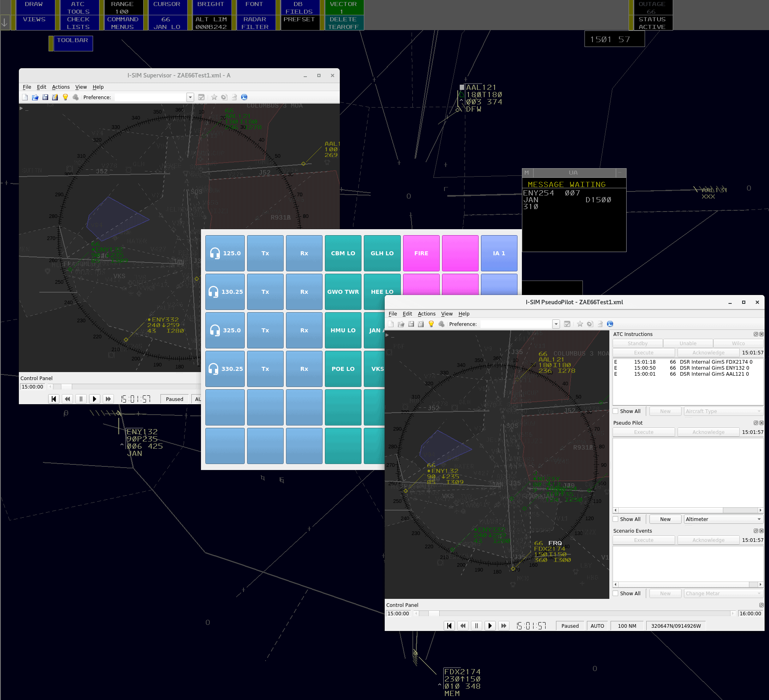Toggle Tx for 130.25 frequency

coord(265,292)
